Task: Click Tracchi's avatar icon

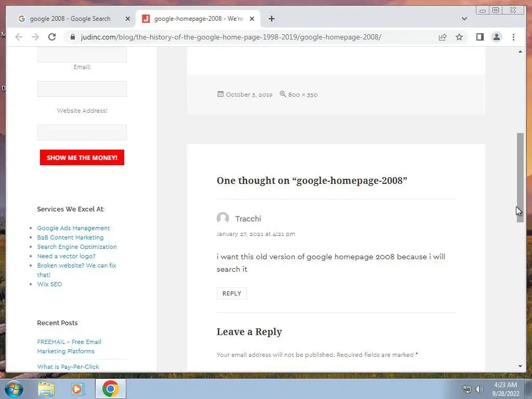Action: pyautogui.click(x=223, y=218)
